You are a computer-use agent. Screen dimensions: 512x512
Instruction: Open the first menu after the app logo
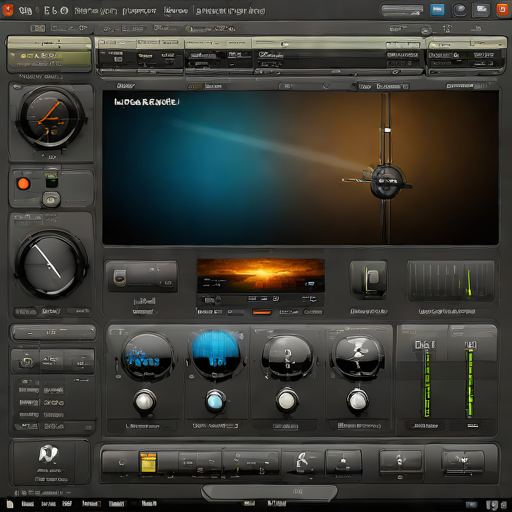[x=25, y=11]
